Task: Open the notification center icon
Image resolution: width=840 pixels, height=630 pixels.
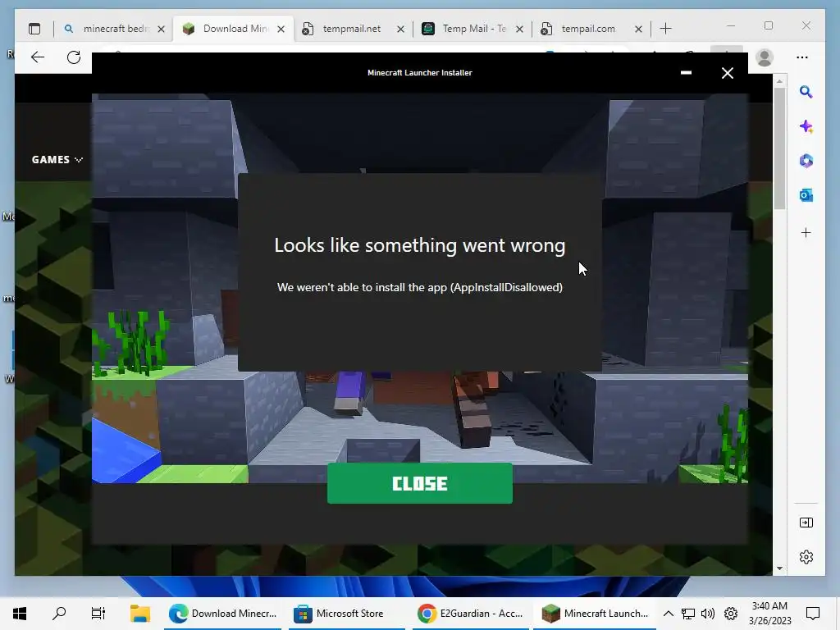Action: pos(813,614)
